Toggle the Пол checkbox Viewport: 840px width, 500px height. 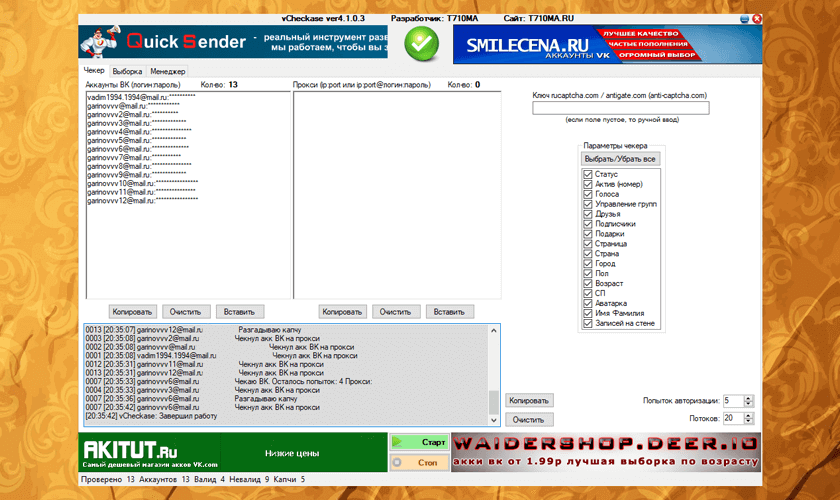point(588,273)
